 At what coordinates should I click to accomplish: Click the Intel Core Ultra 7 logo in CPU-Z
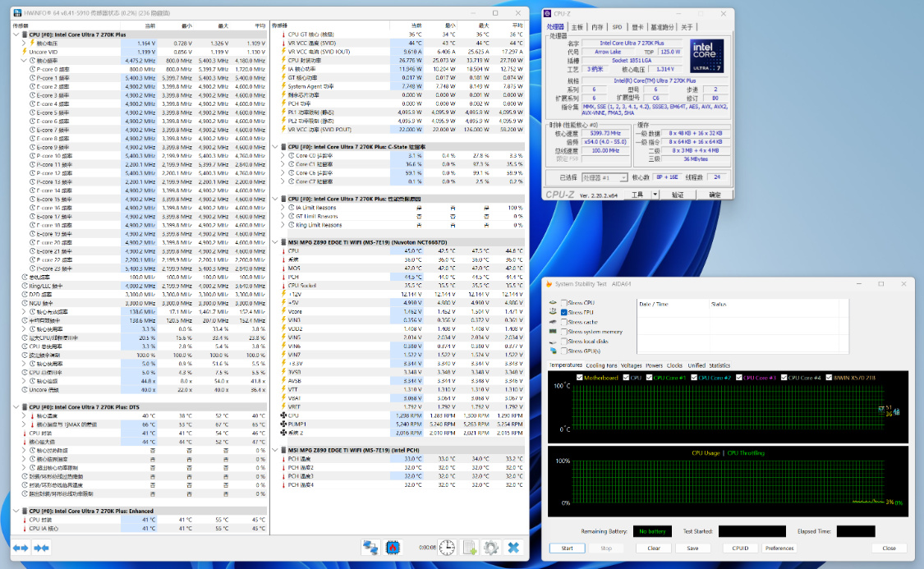[706, 57]
